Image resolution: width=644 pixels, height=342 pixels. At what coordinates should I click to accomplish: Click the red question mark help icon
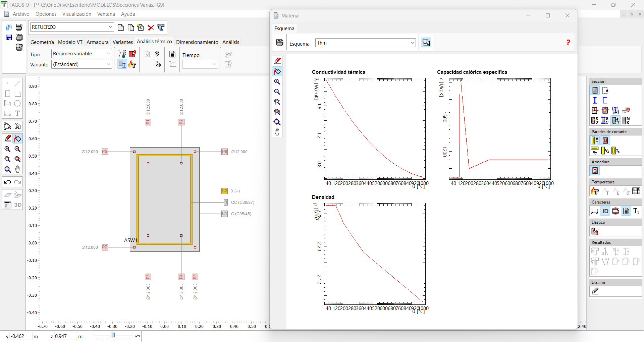tap(568, 43)
